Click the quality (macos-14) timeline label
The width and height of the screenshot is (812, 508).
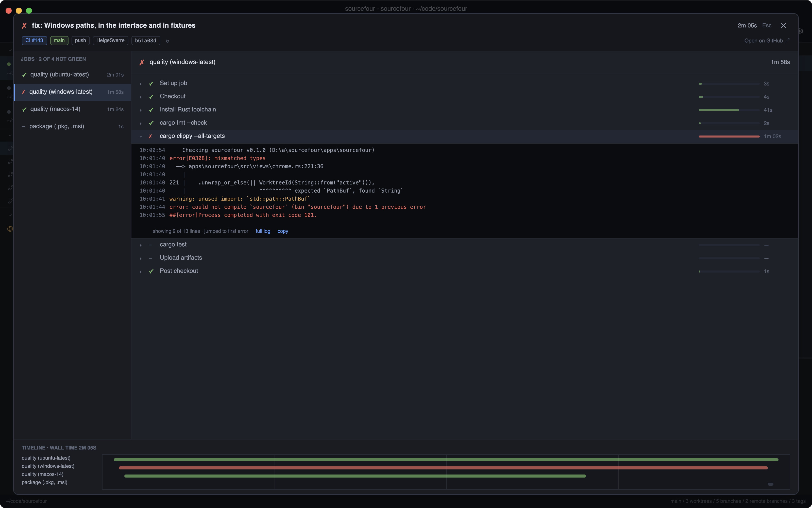click(x=42, y=474)
